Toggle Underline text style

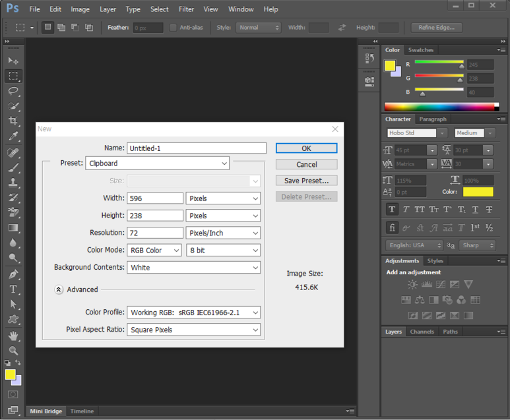(475, 210)
